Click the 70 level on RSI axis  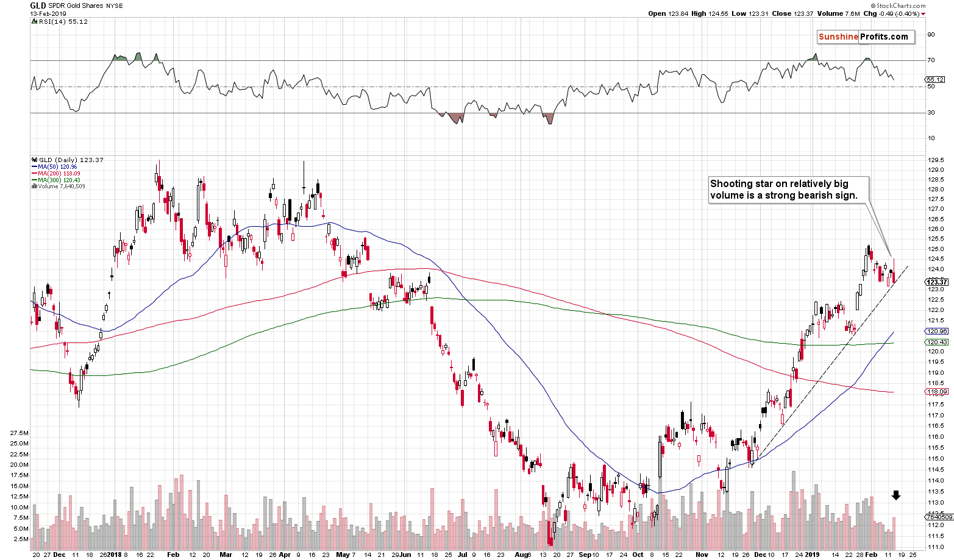click(x=931, y=60)
